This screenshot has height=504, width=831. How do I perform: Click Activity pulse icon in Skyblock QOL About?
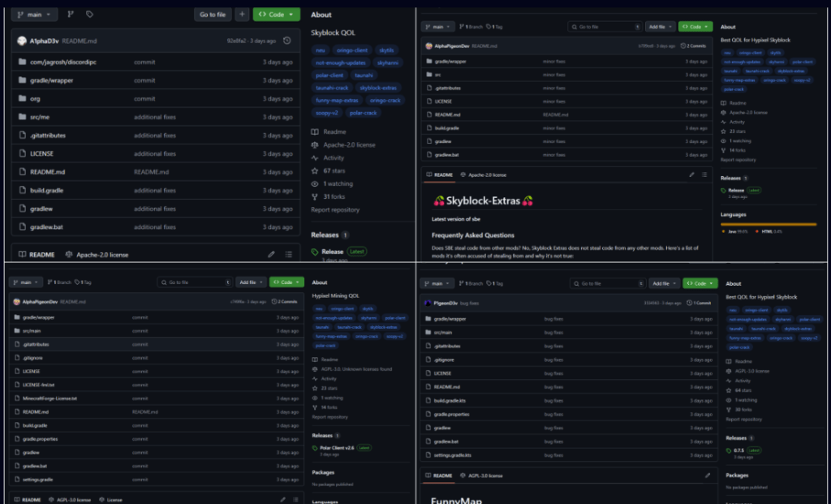tap(315, 158)
